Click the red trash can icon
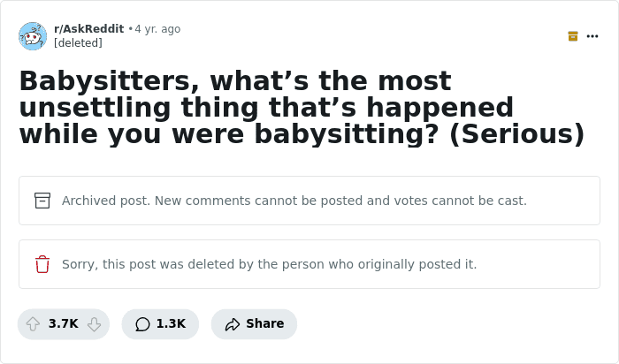619x364 pixels. click(42, 264)
